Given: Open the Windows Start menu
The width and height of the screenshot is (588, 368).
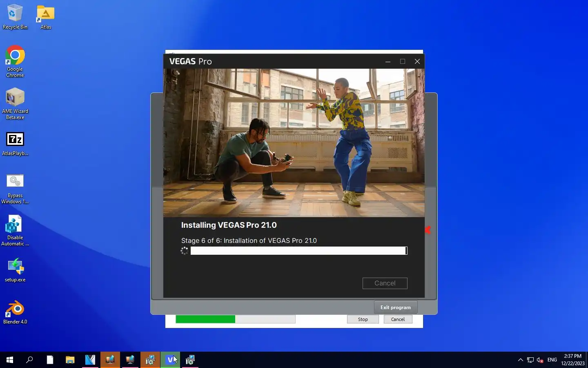Looking at the screenshot, I should (x=10, y=360).
